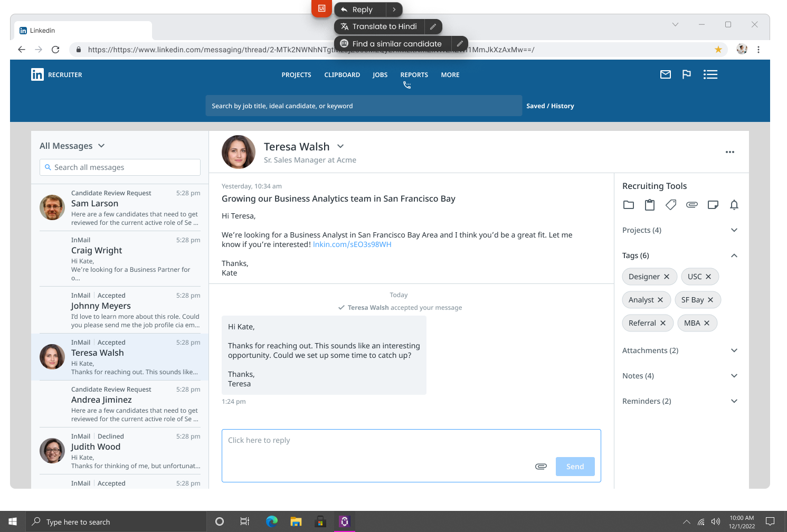Image resolution: width=787 pixels, height=532 pixels.
Task: Expand the Attachments (2) section
Action: (734, 350)
